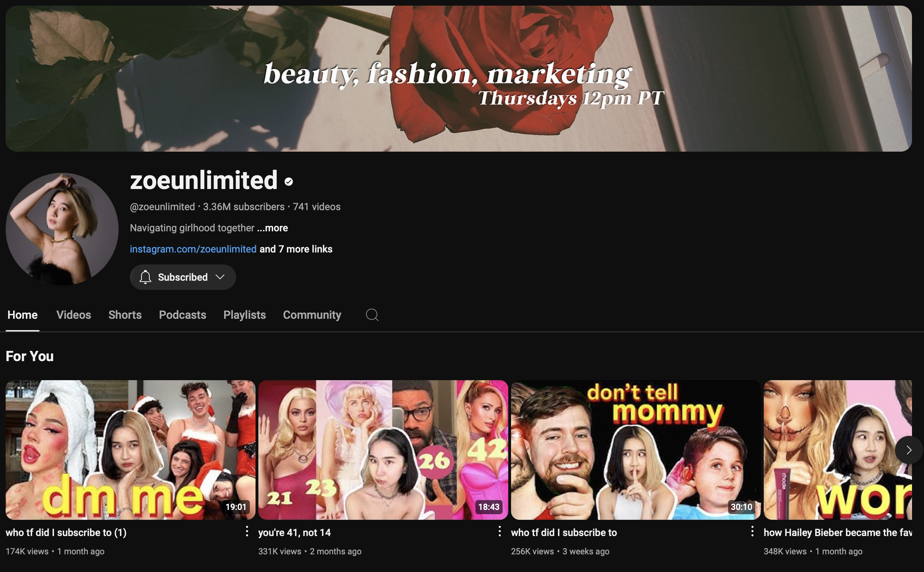Screen dimensions: 924x572
Task: Click "3.36M subscribers" text
Action: coord(244,207)
